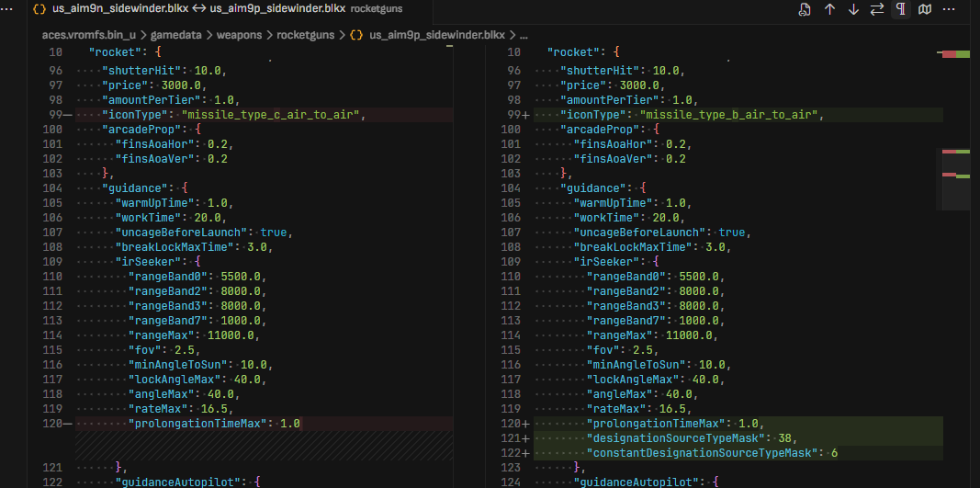The height and width of the screenshot is (488, 980).
Task: Click removed line 120 "prolongationTimeMax" in left pane
Action: point(265,424)
